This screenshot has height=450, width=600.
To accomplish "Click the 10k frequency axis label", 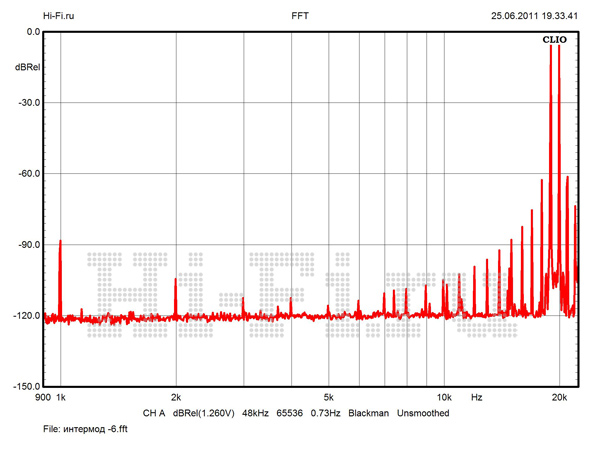I will click(444, 398).
